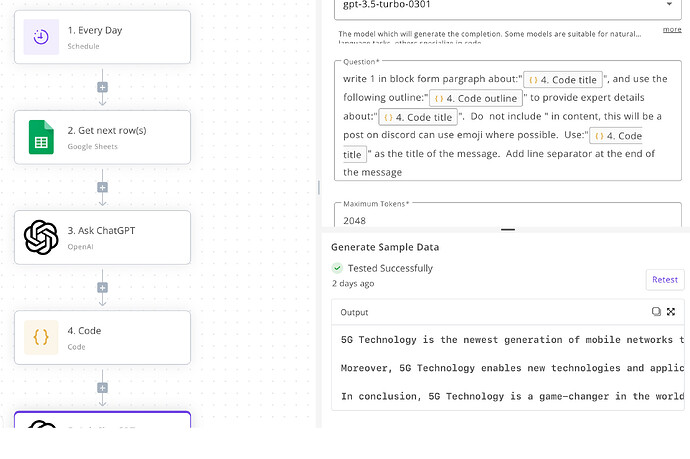Click the Maximum Tokens field showing 2048
Viewport: 690px width, 459px height.
pos(508,216)
